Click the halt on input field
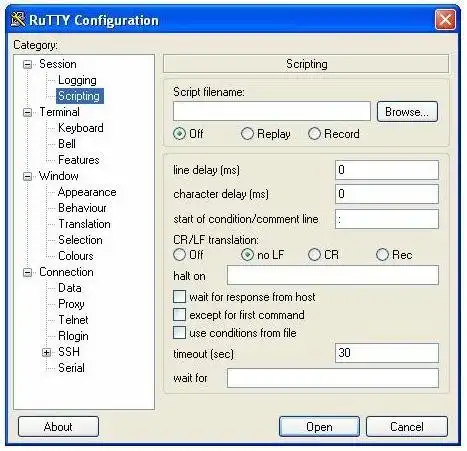This screenshot has height=451, width=467. point(333,275)
